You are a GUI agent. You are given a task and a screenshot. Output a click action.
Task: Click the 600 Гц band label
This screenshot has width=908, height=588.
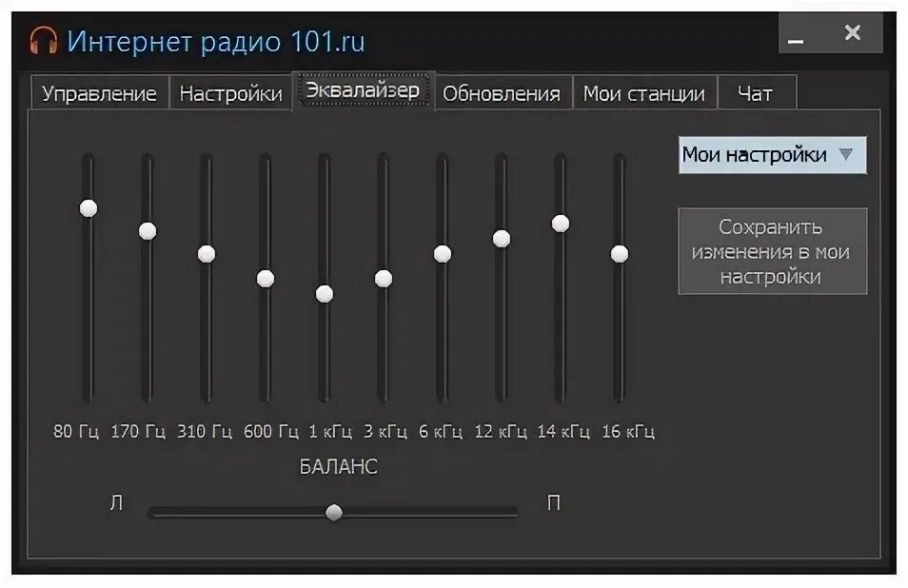(271, 431)
